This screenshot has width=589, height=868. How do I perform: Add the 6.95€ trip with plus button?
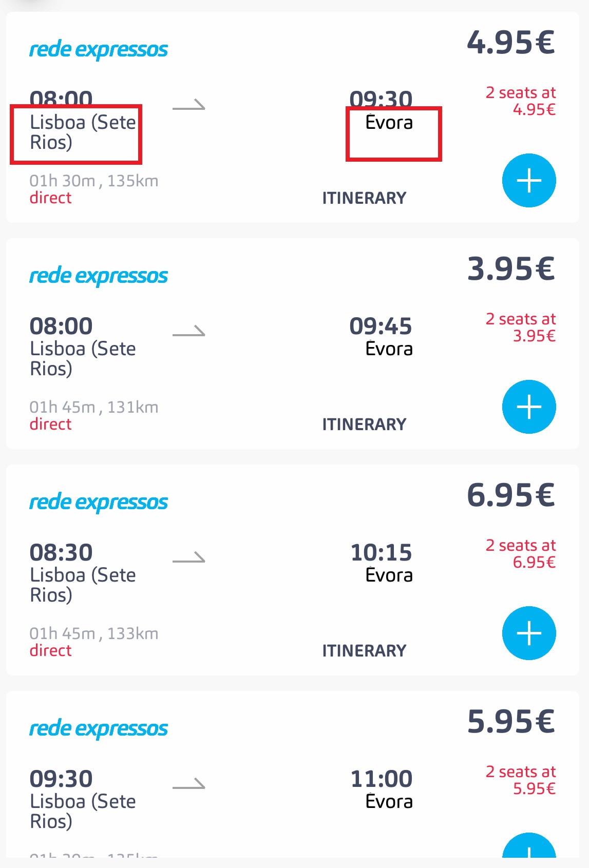(x=529, y=633)
